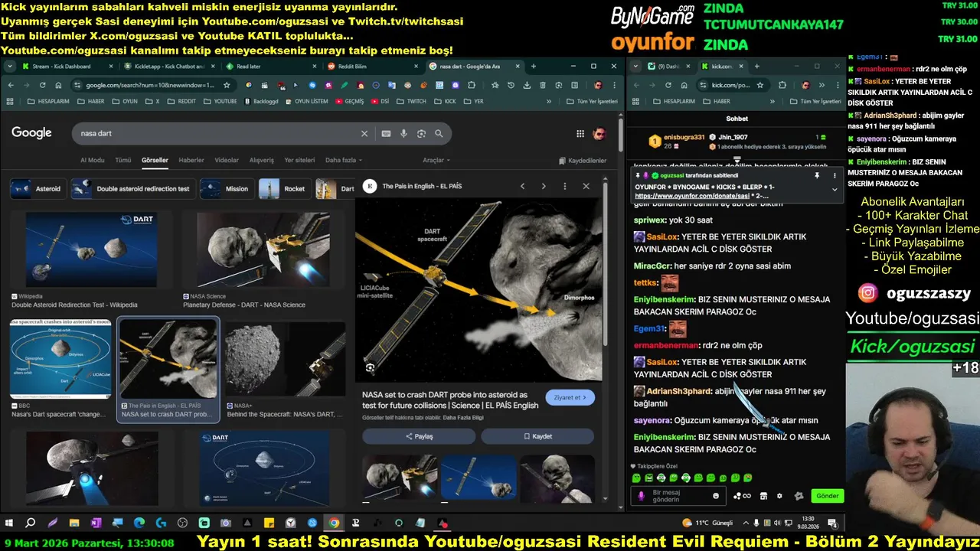Screen dimensions: 980x551
Task: Bookmark the google.com search page star
Action: [227, 85]
